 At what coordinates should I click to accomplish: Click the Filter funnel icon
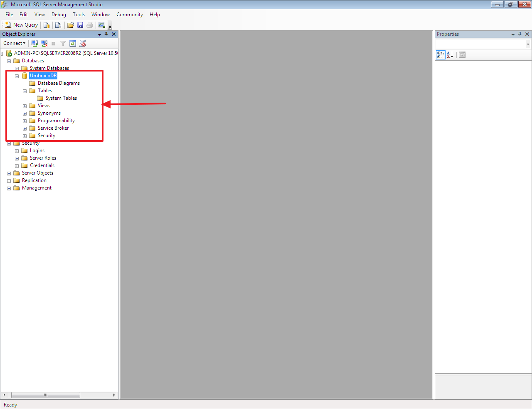click(x=63, y=43)
